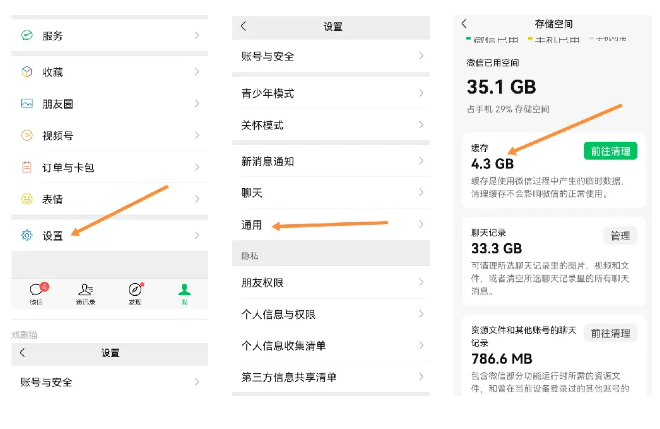Tap the 收藏 favorites cube icon
This screenshot has width=660, height=429.
(27, 72)
